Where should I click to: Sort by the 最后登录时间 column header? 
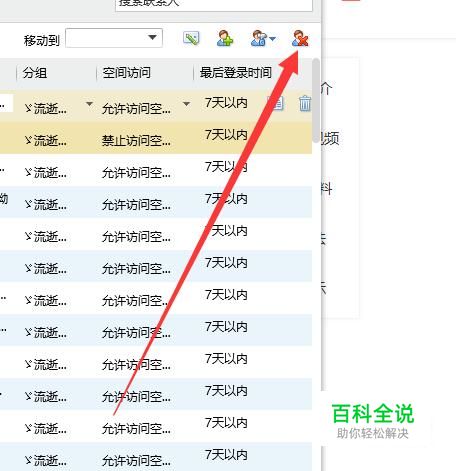pyautogui.click(x=236, y=73)
